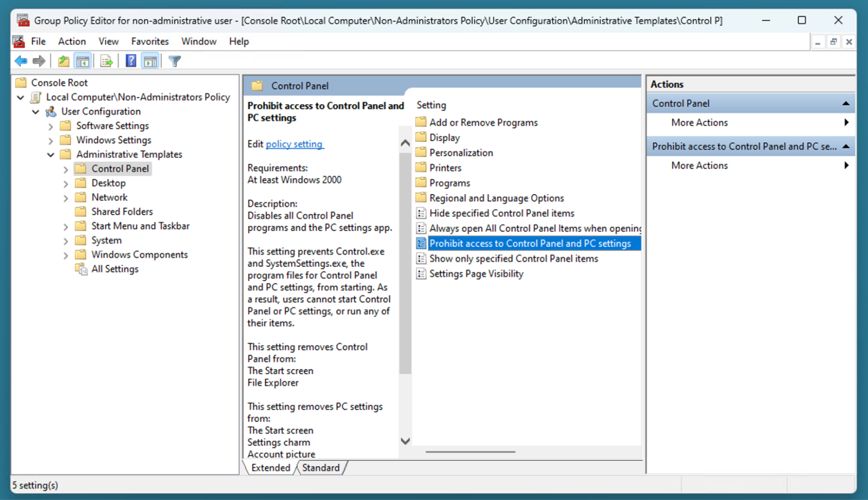Toggle the Show/Hide Action Pane icon
868x500 pixels.
150,61
